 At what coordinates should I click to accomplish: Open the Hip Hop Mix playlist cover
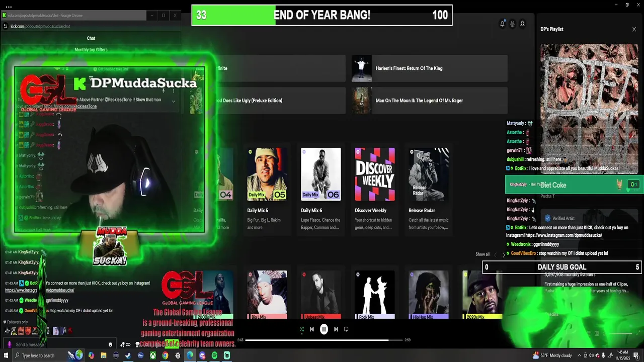(x=429, y=295)
